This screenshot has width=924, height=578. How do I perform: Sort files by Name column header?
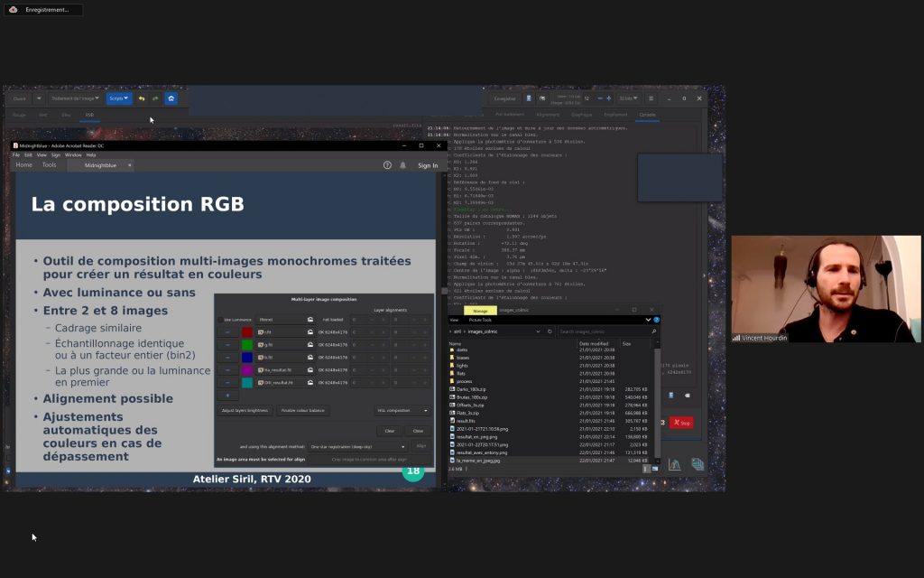(x=455, y=344)
